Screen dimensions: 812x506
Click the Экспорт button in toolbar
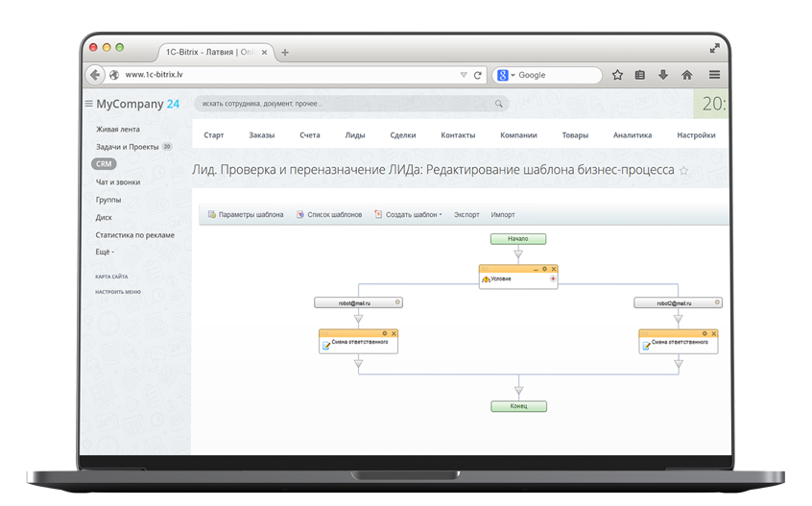coord(466,215)
